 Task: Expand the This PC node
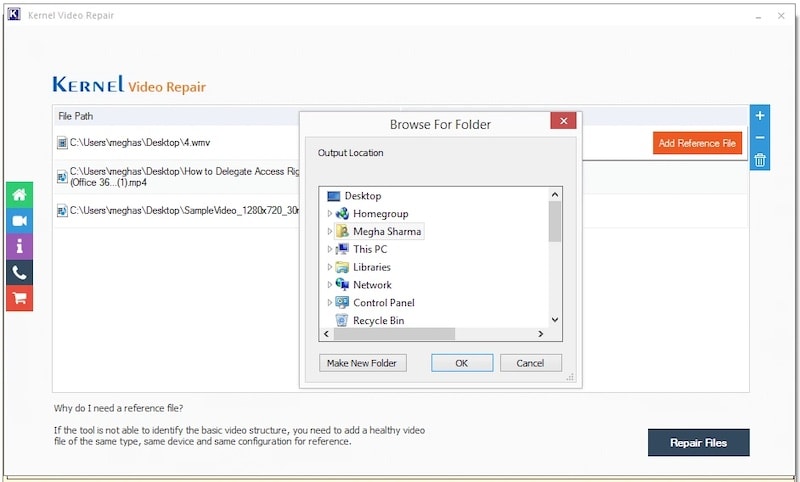pyautogui.click(x=330, y=249)
